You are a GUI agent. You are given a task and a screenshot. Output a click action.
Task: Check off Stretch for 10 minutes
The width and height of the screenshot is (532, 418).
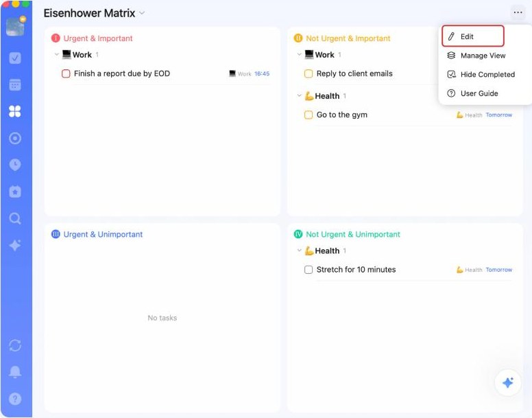click(309, 270)
